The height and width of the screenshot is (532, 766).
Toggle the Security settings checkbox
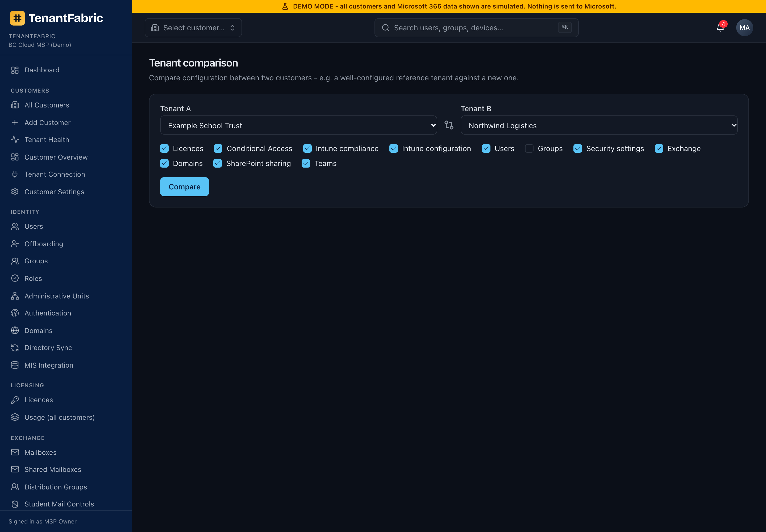click(577, 148)
